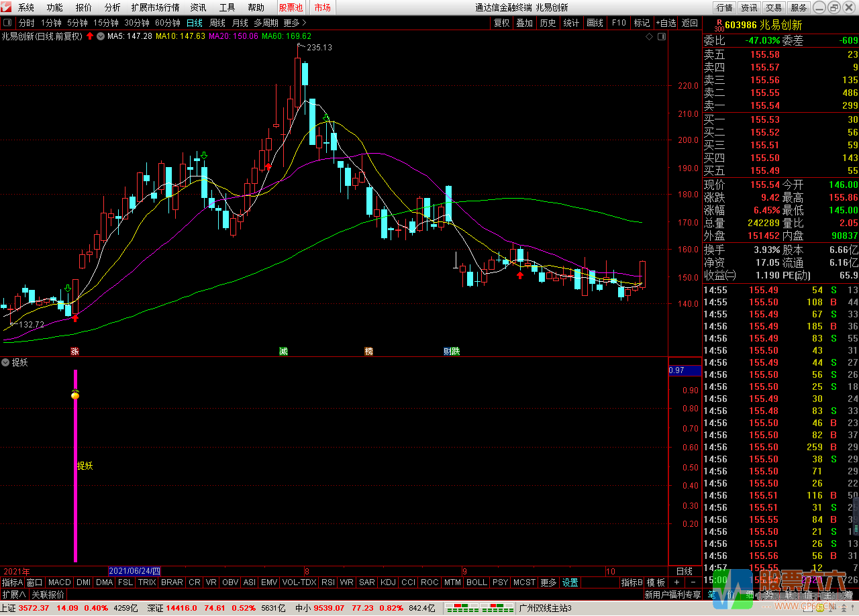The height and width of the screenshot is (616, 859).
Task: Toggle the circle icon before MA5 legend
Action: pyautogui.click(x=101, y=36)
